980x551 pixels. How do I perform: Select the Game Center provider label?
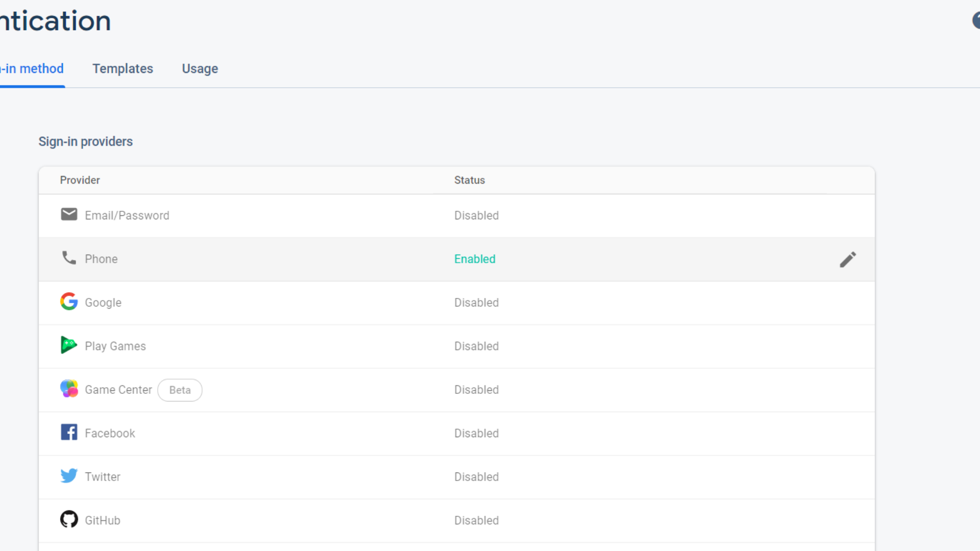point(118,390)
